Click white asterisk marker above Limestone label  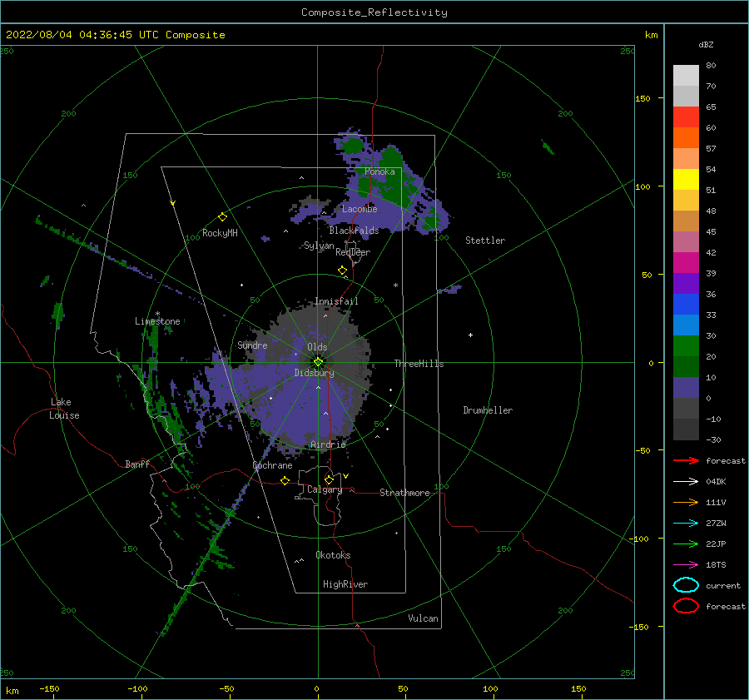pos(157,314)
